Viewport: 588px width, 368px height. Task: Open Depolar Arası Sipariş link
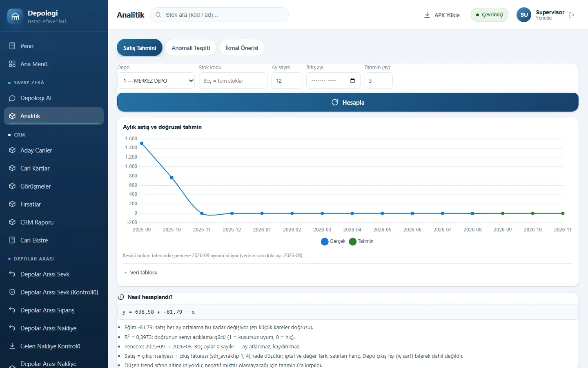click(x=54, y=310)
